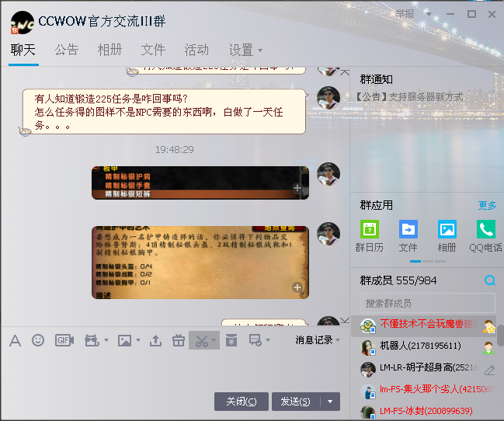This screenshot has width=504, height=421.
Task: Click the member list scrollbar thumb
Action: (500, 335)
